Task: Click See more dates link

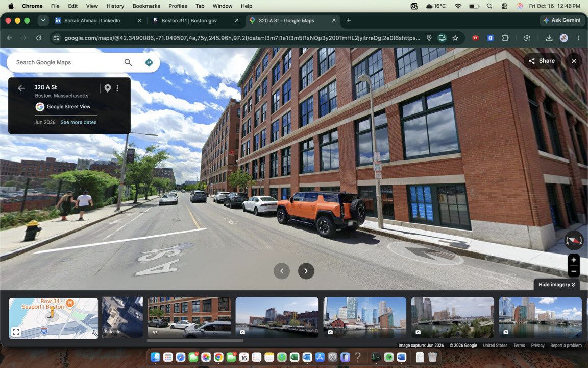Action: [79, 122]
